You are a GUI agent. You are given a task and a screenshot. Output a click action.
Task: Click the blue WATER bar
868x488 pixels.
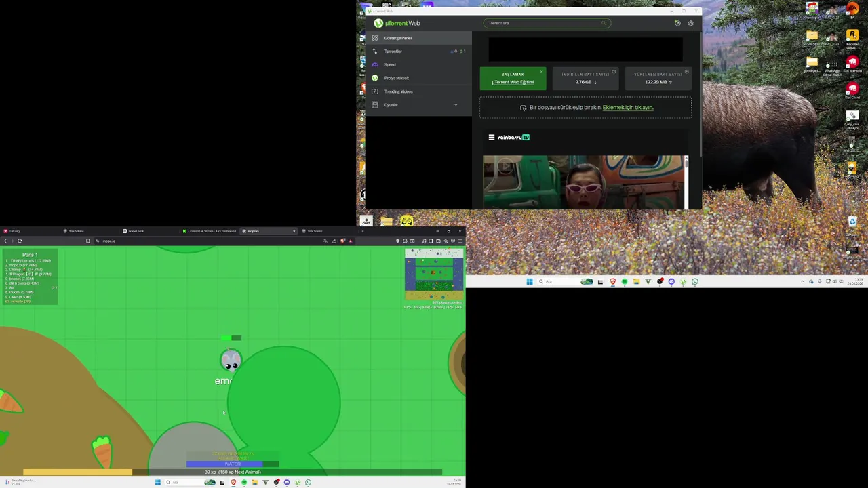click(233, 464)
